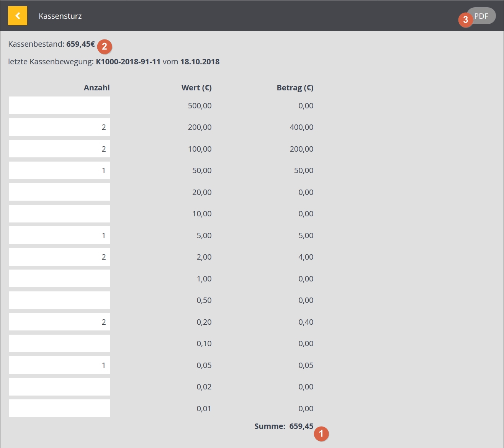The image size is (504, 448).
Task: Activate the Anzahl input for 0,01
Action: tap(59, 408)
